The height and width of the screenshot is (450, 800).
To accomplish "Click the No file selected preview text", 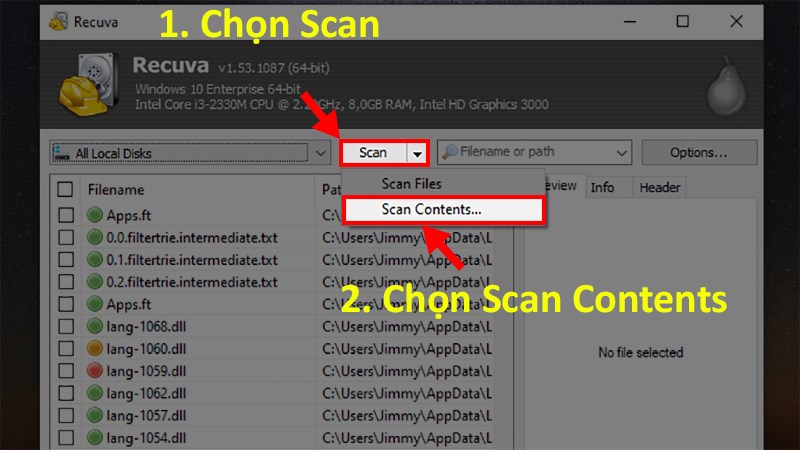I will coord(641,353).
